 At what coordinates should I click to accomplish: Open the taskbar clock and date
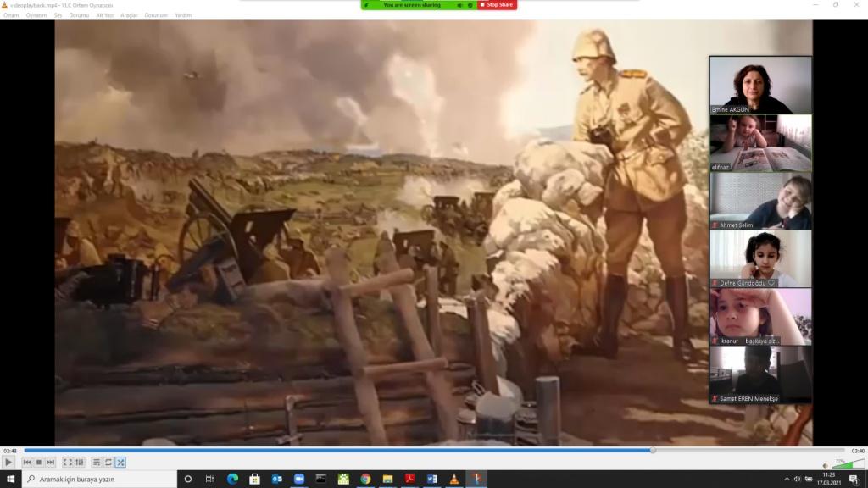click(x=829, y=480)
